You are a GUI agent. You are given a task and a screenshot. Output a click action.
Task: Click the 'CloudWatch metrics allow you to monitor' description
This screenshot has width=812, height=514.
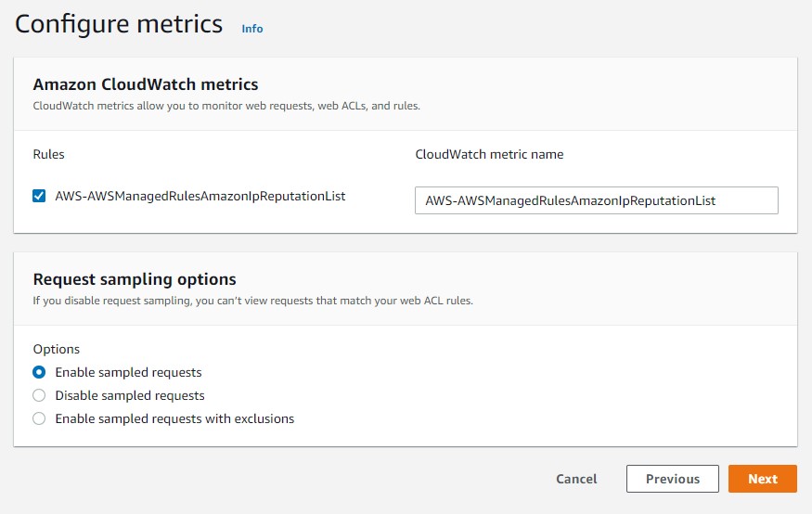click(x=226, y=106)
